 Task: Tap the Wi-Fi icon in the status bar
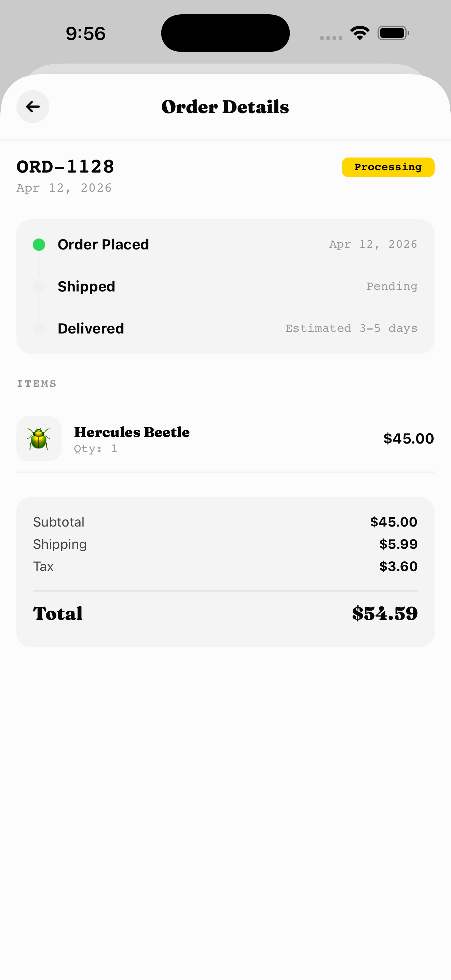coord(359,33)
